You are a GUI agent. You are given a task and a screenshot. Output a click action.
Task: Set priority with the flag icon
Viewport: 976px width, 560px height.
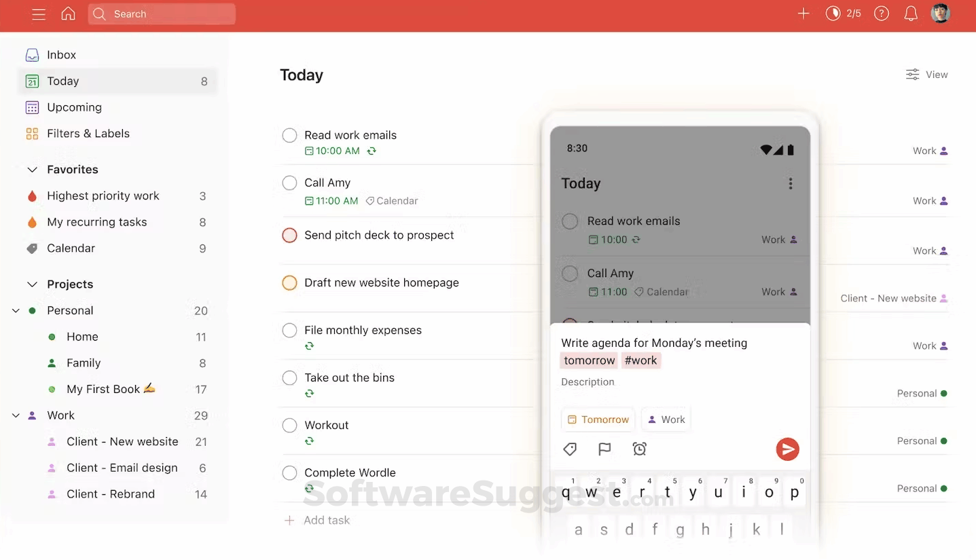tap(604, 449)
